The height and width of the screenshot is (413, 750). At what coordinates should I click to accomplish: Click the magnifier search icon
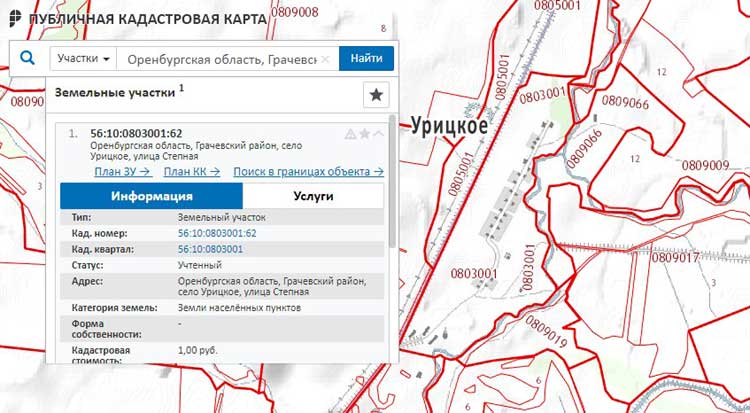[x=28, y=58]
